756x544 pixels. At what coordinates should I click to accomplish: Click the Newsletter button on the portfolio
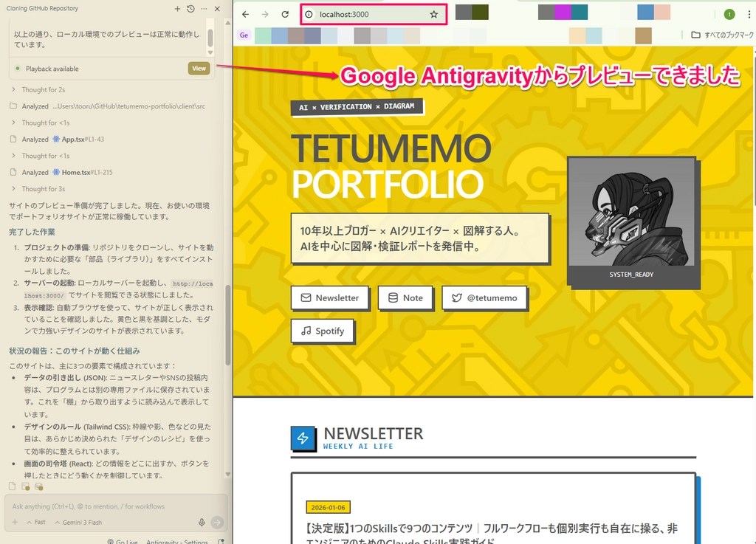click(x=330, y=297)
